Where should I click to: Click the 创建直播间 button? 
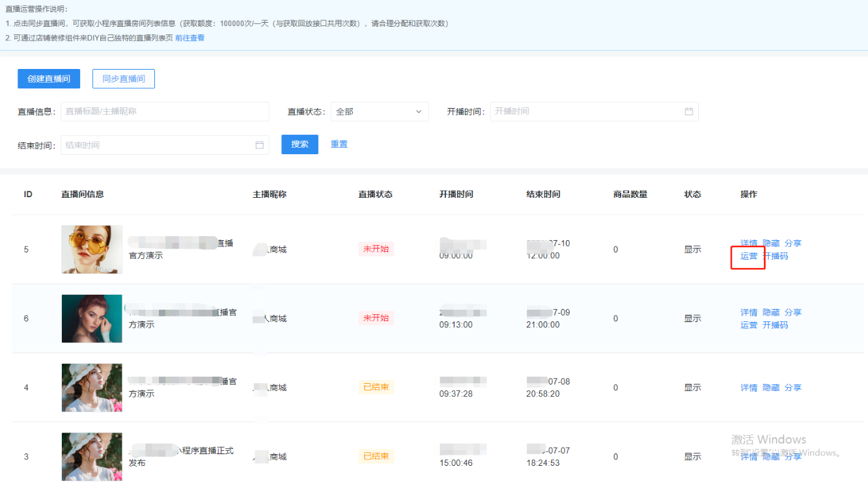[x=49, y=79]
